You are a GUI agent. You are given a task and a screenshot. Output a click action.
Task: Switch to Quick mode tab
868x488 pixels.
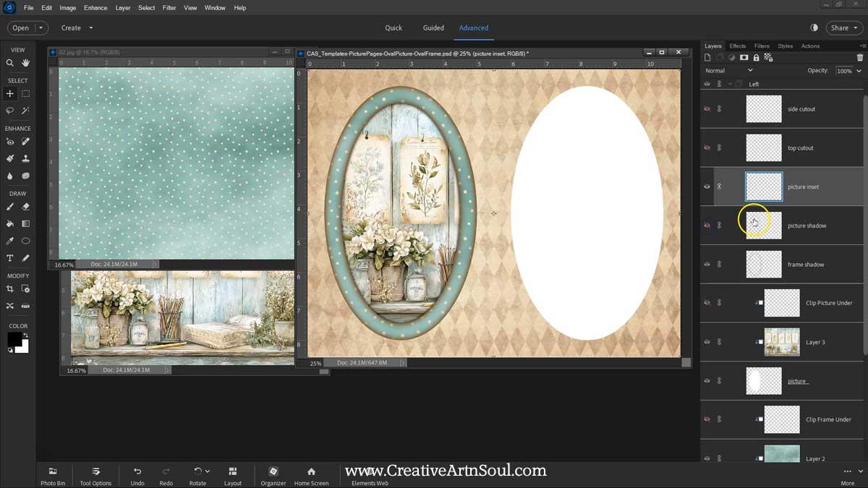pos(393,28)
